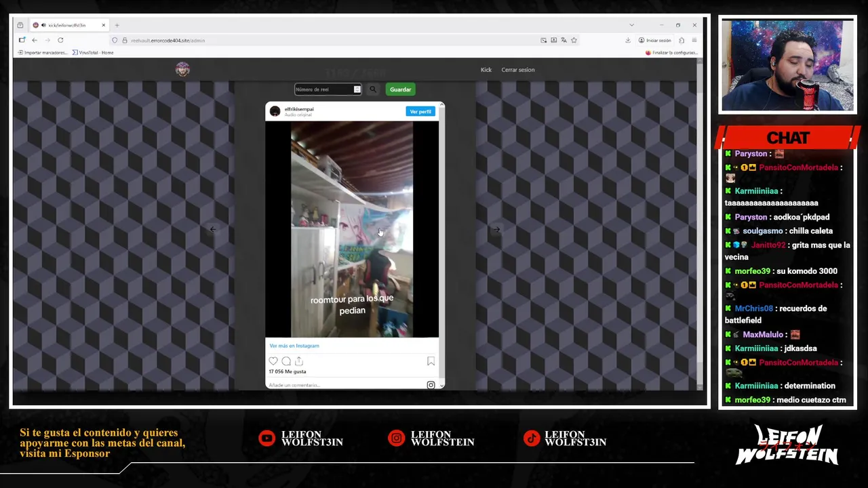Click chat message 'jdkasdsa'

coord(800,348)
